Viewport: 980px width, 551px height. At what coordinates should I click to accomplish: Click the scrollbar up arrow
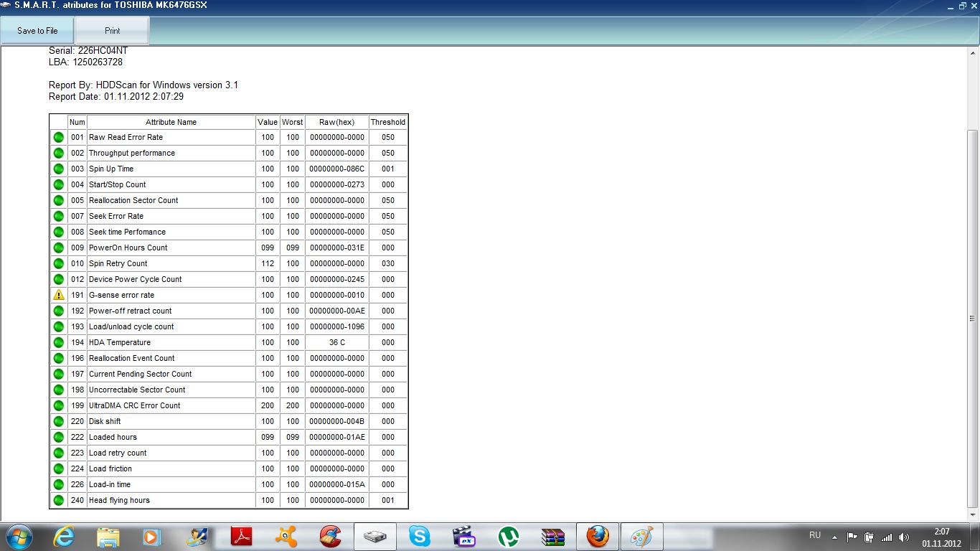(x=973, y=53)
